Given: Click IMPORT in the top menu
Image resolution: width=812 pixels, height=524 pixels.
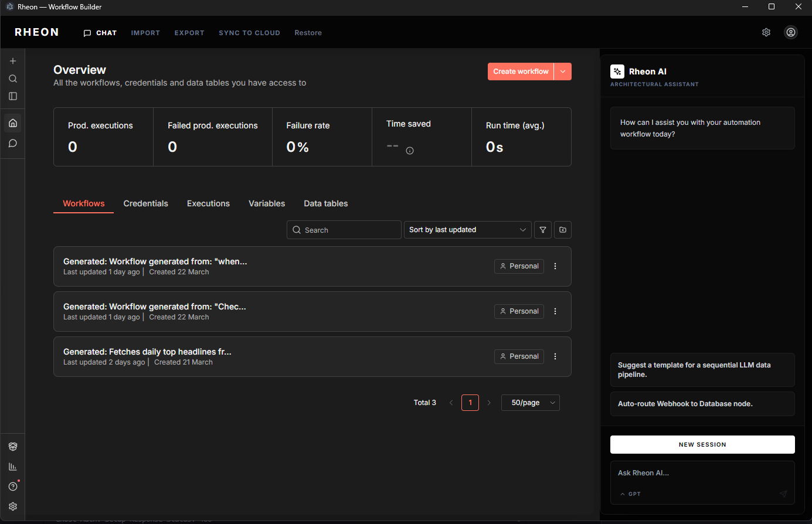Looking at the screenshot, I should click(145, 33).
